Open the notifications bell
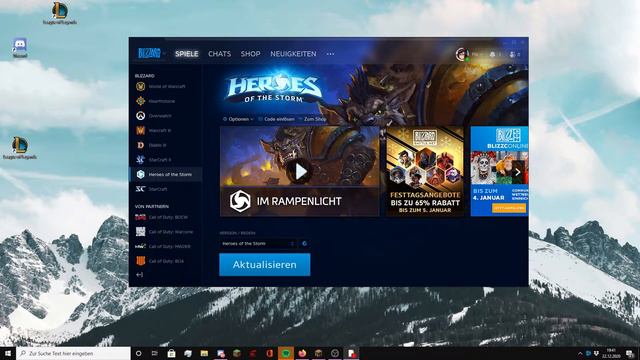 point(492,54)
